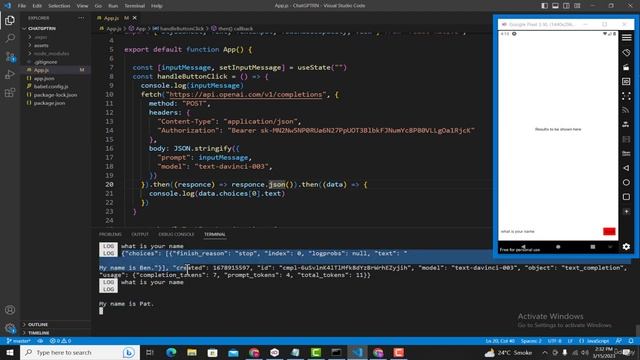Screen dimensions: 640x360
Task: Expand the node_modules folder
Action: coord(51,53)
